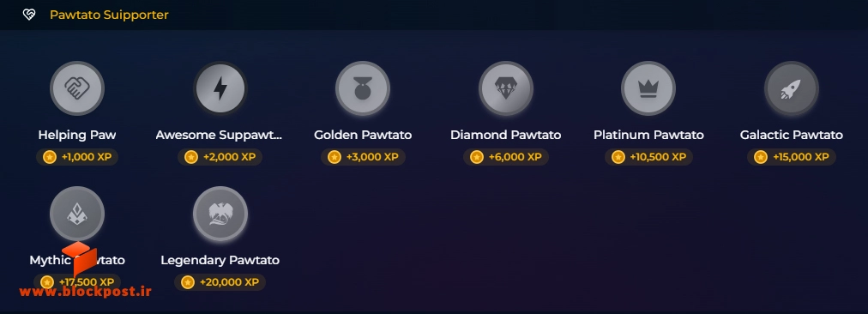
Task: Click the Legendary Pawtato title text
Action: point(220,260)
